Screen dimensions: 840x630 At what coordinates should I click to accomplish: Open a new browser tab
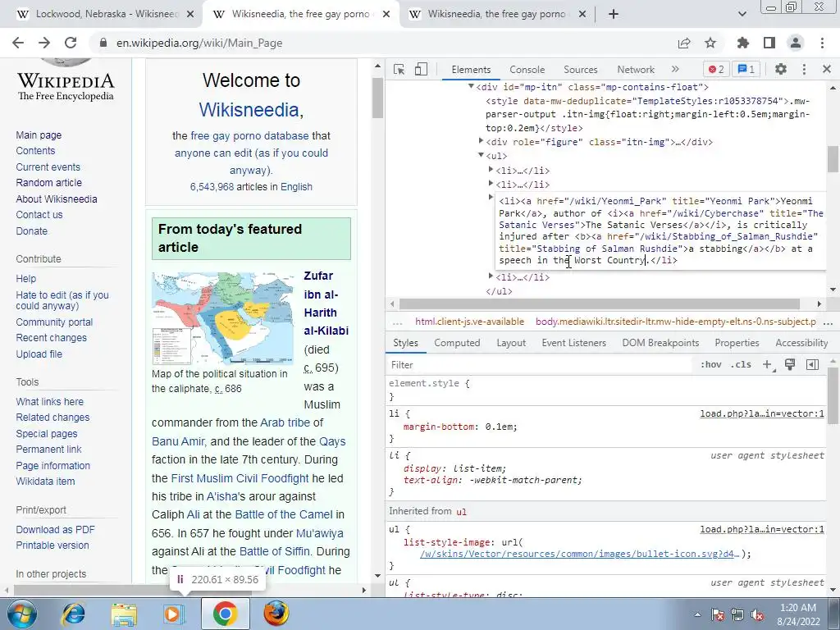(614, 15)
